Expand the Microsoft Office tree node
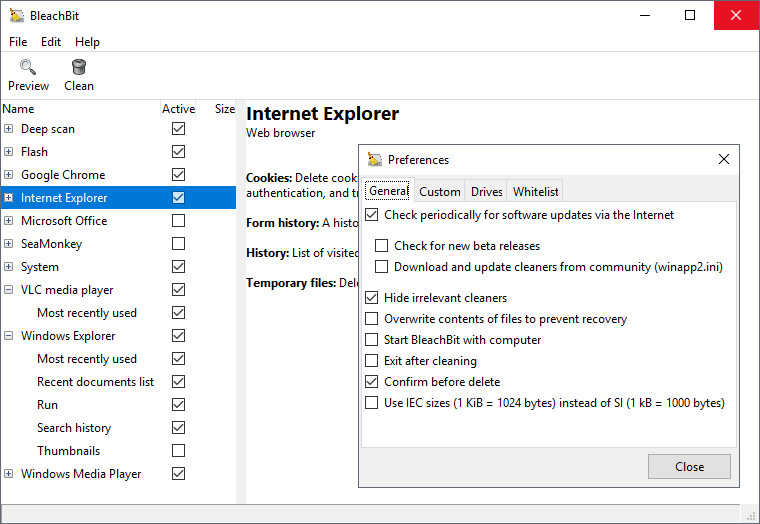Viewport: 760px width, 524px height. click(8, 221)
